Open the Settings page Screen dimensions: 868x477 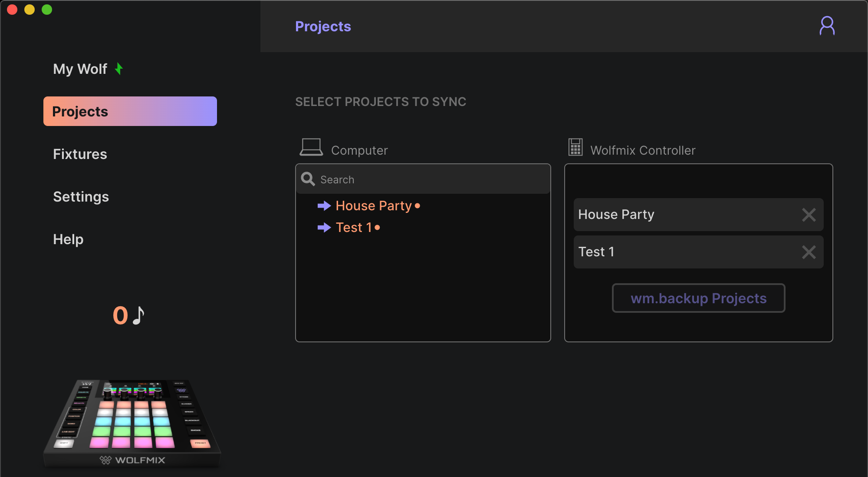(81, 197)
